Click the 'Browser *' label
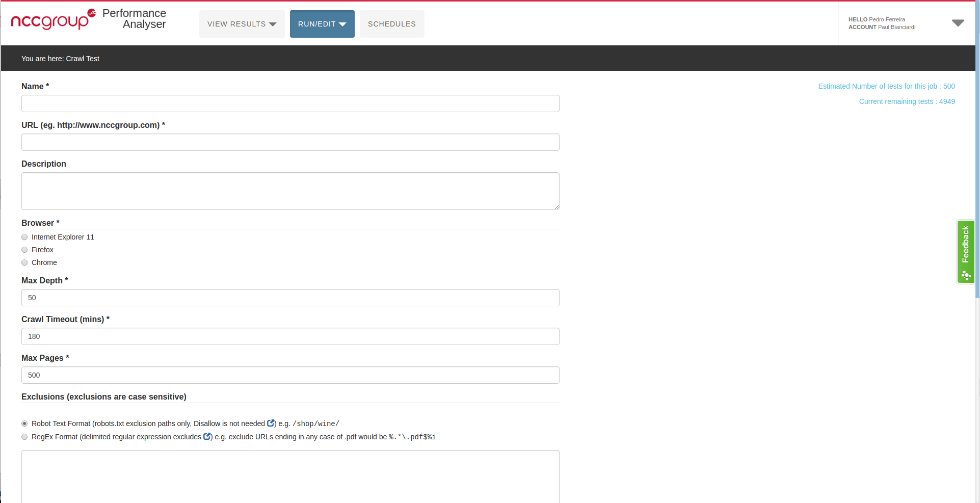This screenshot has width=980, height=503. coord(40,223)
